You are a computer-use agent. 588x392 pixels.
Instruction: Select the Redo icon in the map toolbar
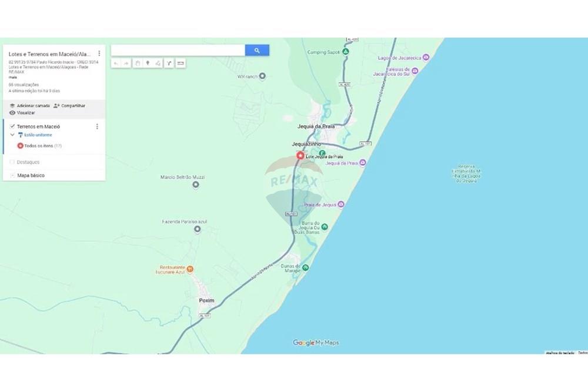pos(126,63)
